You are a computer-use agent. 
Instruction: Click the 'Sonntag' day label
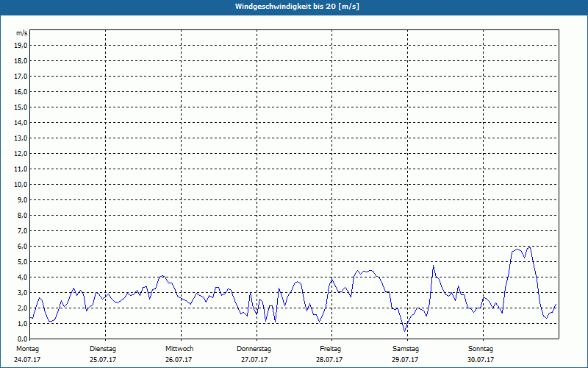click(481, 349)
